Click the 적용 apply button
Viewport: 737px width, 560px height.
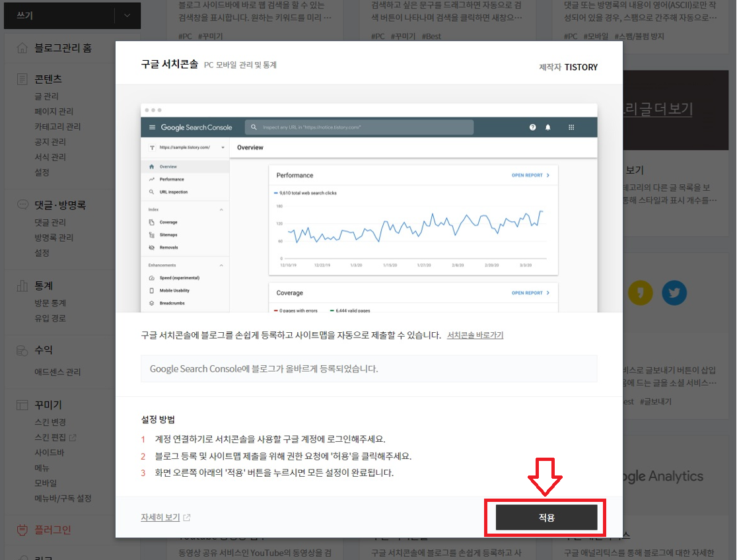coord(546,517)
